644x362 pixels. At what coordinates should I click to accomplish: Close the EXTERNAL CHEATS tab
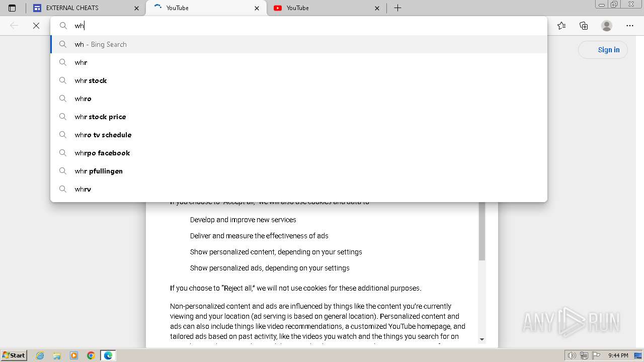[x=137, y=8]
